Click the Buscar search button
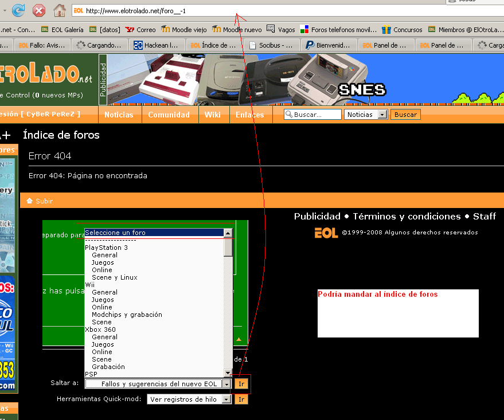 405,115
